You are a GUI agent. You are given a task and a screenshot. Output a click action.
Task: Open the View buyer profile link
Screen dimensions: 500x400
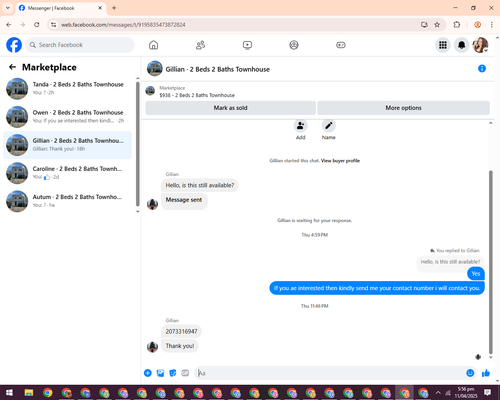tap(340, 161)
